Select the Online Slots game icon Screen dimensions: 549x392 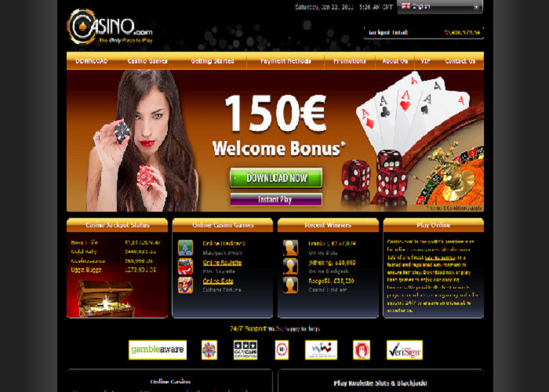185,285
